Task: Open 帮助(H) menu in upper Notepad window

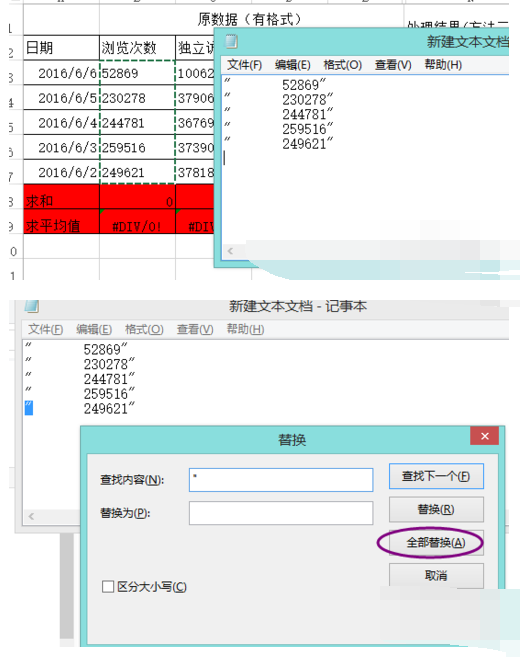Action: tap(443, 65)
